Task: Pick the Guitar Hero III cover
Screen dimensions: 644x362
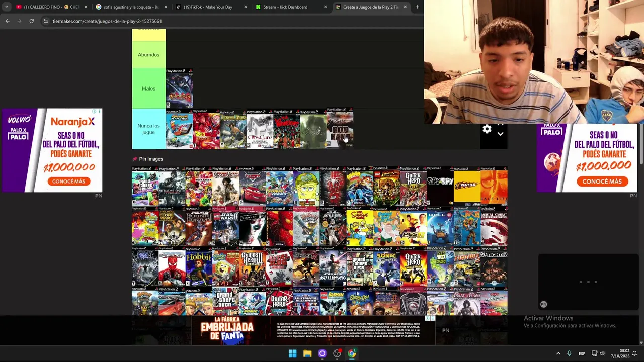Action: [x=253, y=267]
